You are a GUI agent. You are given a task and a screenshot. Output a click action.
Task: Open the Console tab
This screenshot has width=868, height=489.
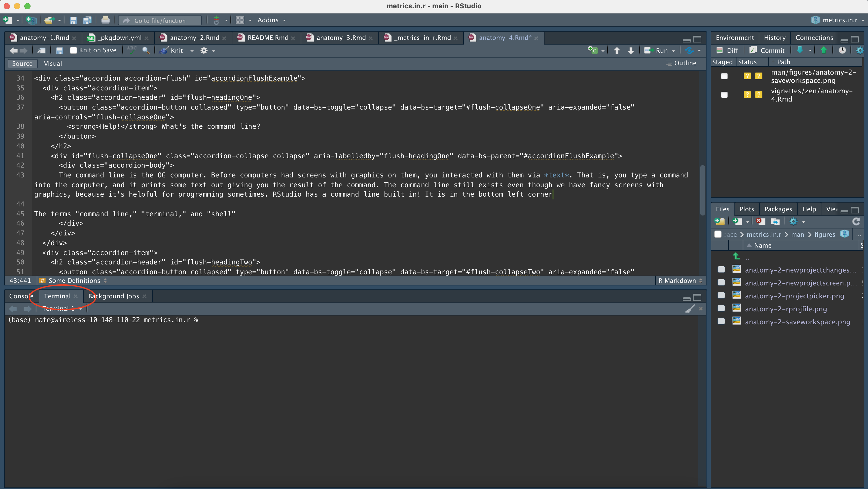(21, 296)
